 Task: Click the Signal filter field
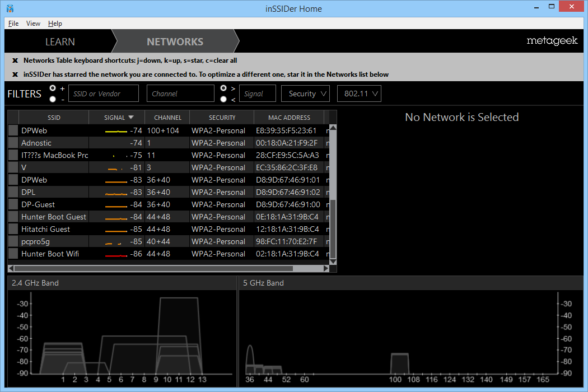258,94
